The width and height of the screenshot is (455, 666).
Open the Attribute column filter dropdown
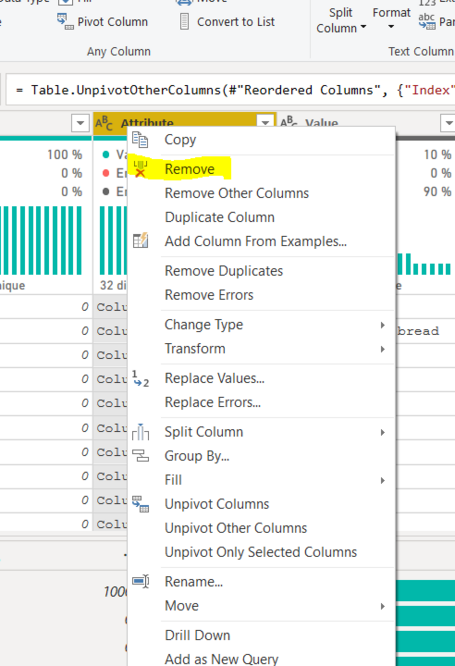[266, 123]
